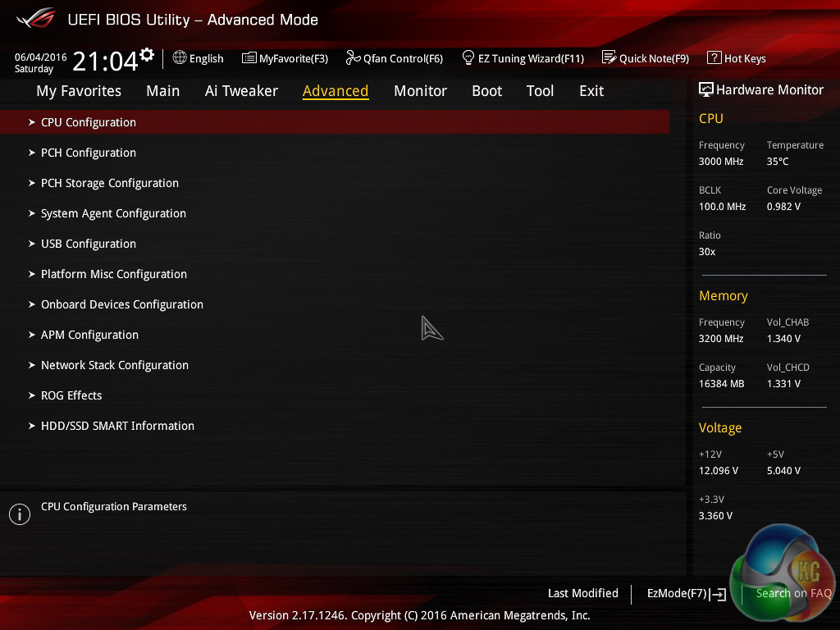Expand the USB Configuration arrow
The height and width of the screenshot is (630, 840).
(x=32, y=244)
